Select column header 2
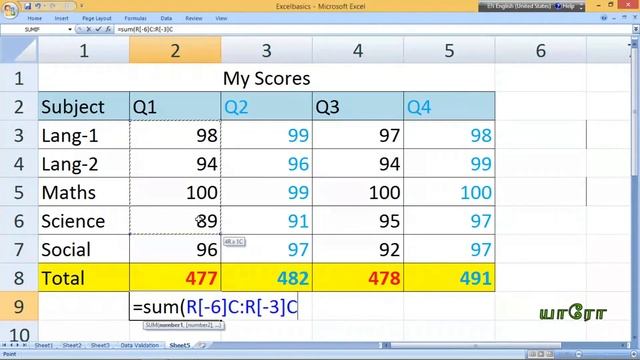 [175, 51]
